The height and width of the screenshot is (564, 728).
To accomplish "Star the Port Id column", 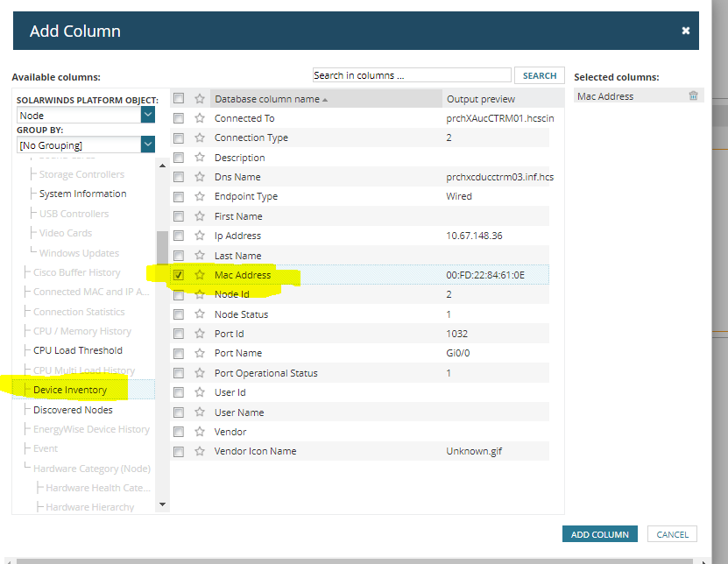I will (x=200, y=334).
